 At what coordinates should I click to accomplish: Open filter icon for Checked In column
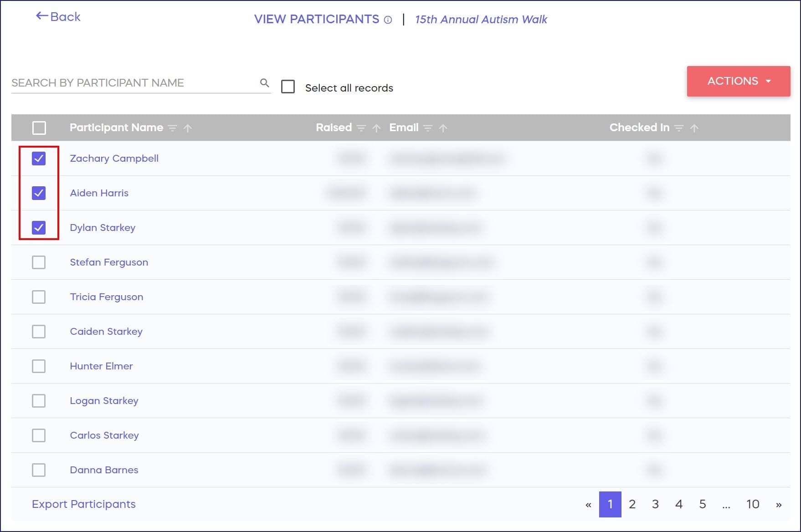pyautogui.click(x=679, y=128)
